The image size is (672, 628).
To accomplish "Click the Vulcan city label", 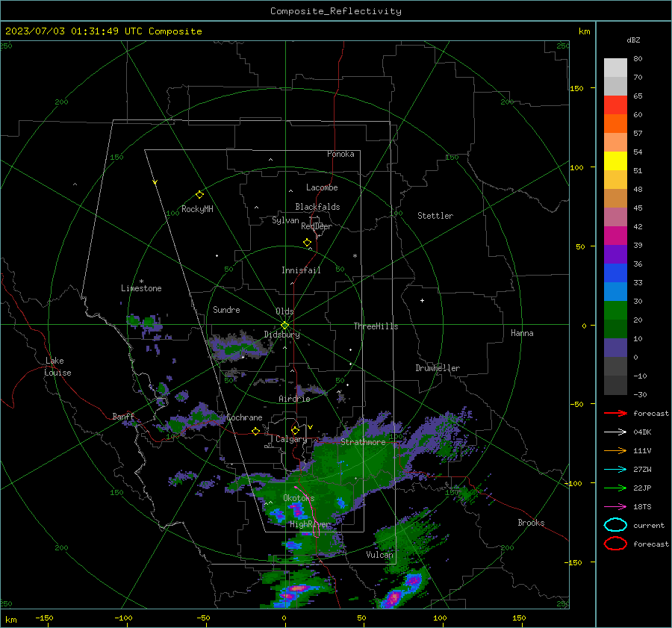I will (379, 555).
